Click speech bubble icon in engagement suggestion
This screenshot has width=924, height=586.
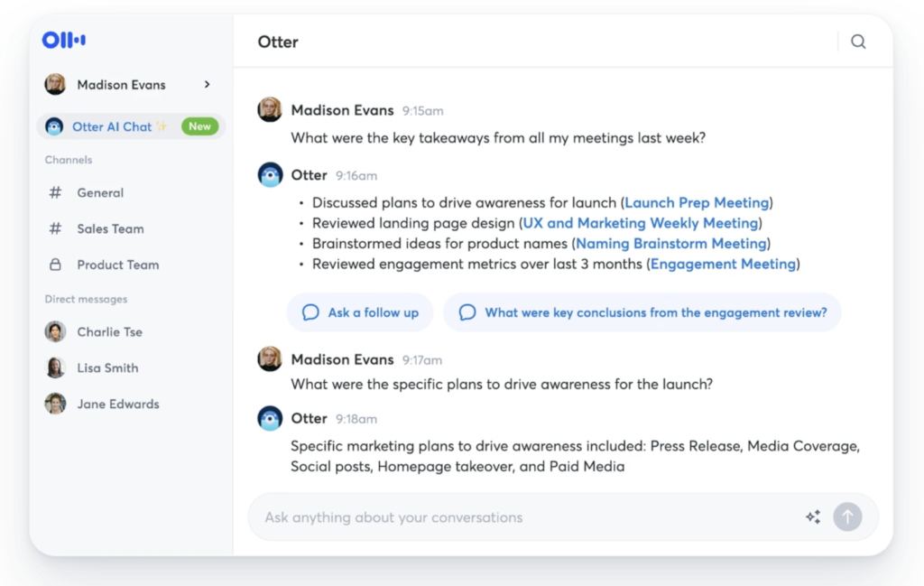[x=467, y=312]
